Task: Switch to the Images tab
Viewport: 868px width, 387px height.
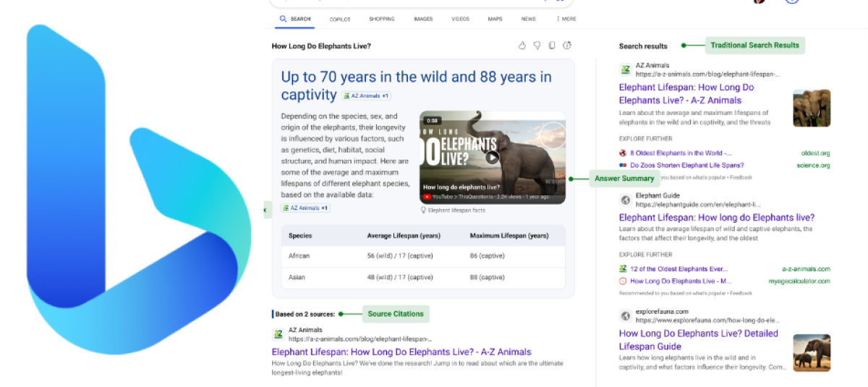Action: (423, 19)
